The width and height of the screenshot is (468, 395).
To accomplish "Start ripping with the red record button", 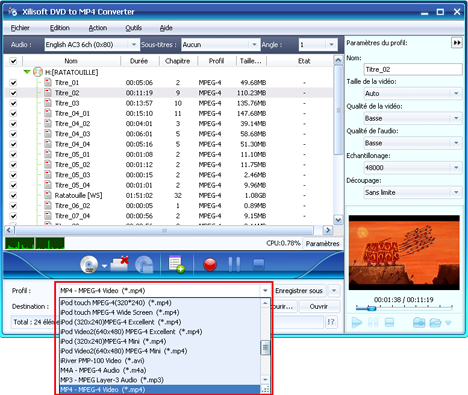I will pos(210,265).
